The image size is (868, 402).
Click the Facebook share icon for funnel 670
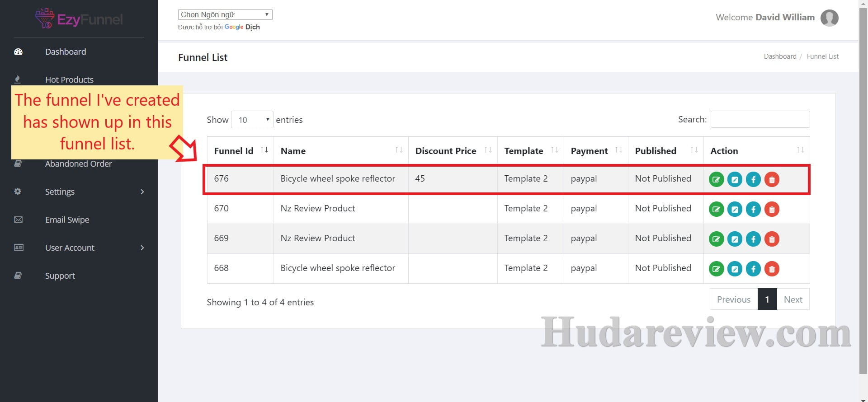tap(753, 209)
